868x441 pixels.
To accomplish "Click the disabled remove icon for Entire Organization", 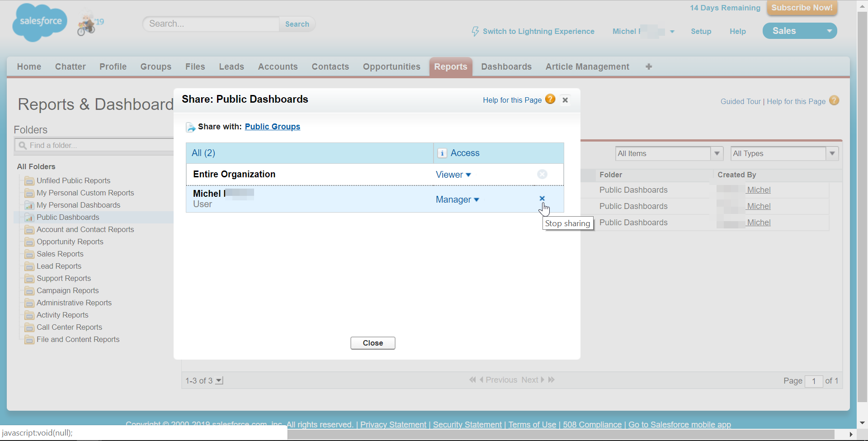I will coord(542,175).
